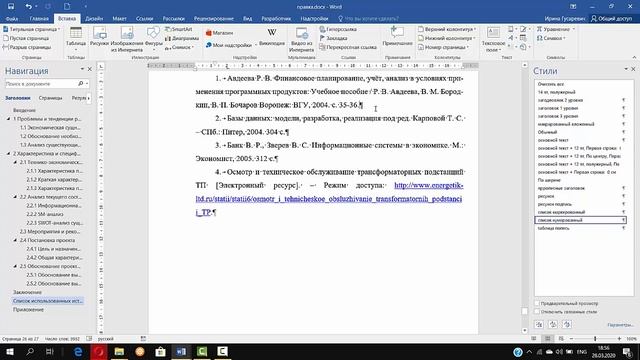Click the Рисунки (Pictures) icon
The height and width of the screenshot is (360, 640).
[x=99, y=37]
